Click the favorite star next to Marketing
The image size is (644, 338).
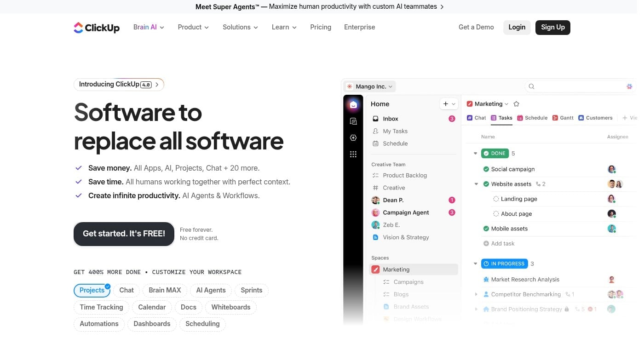click(516, 104)
